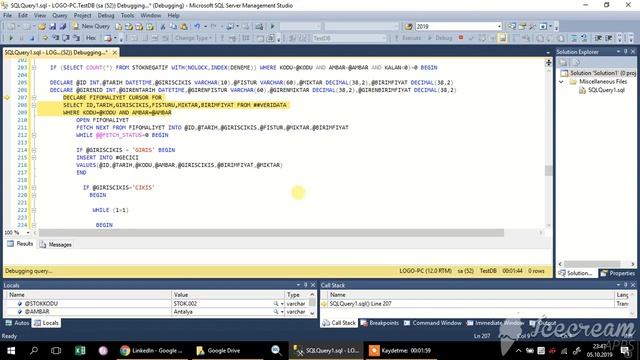Collapse Solution 'Solution1' tree arrow
Screen dimensions: 640x360
561,82
